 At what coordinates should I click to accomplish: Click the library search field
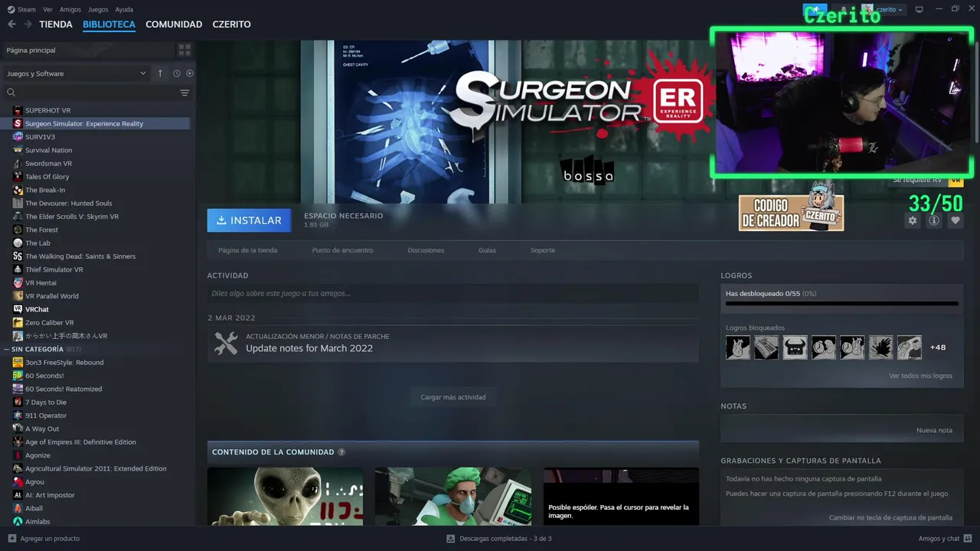(98, 93)
